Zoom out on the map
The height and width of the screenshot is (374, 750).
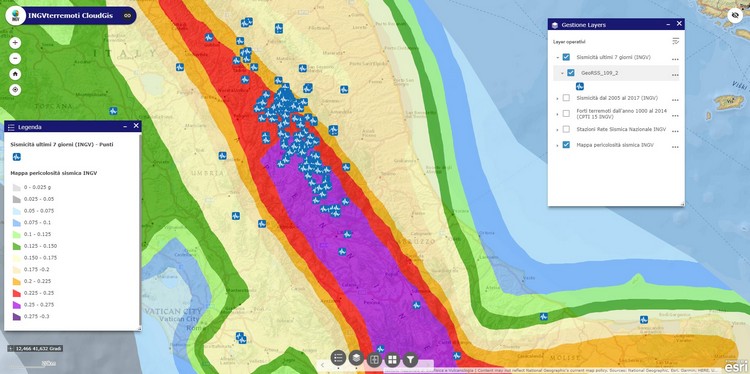(x=15, y=59)
